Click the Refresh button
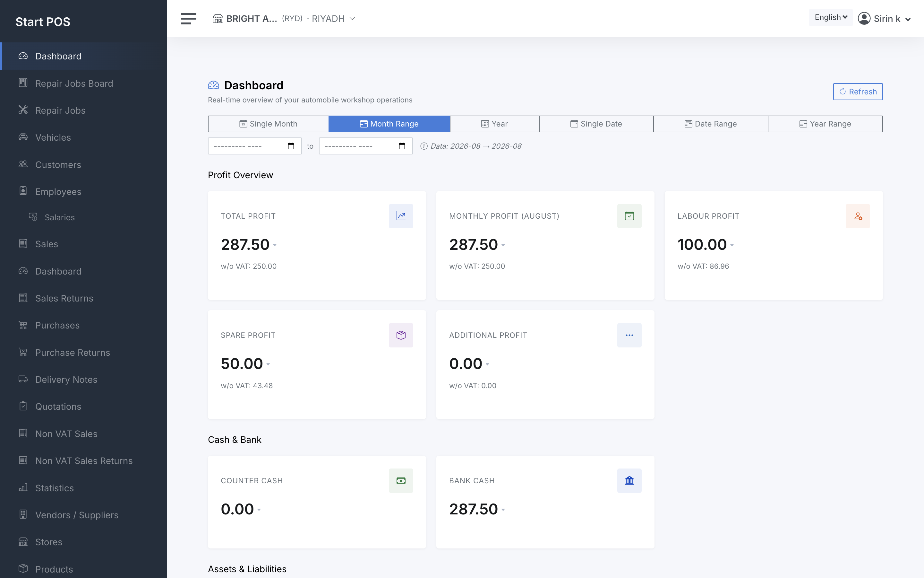Screen dimensions: 924x578 [x=858, y=92]
